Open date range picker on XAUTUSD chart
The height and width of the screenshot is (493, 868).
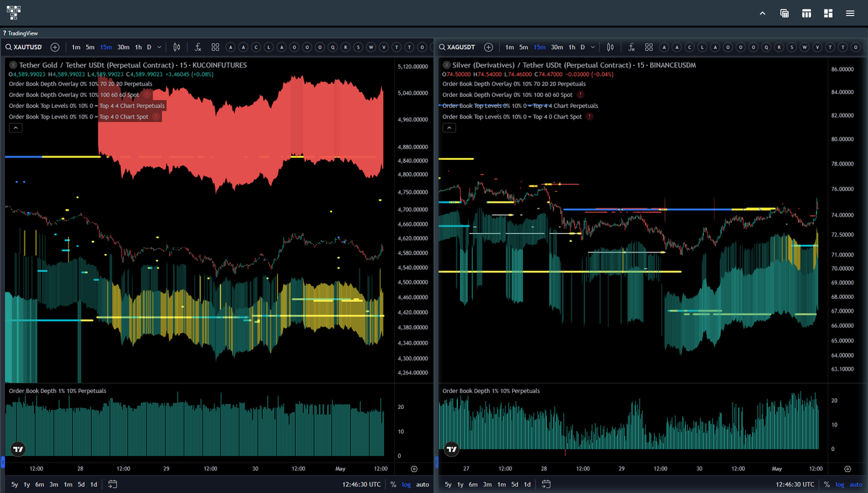[113, 484]
